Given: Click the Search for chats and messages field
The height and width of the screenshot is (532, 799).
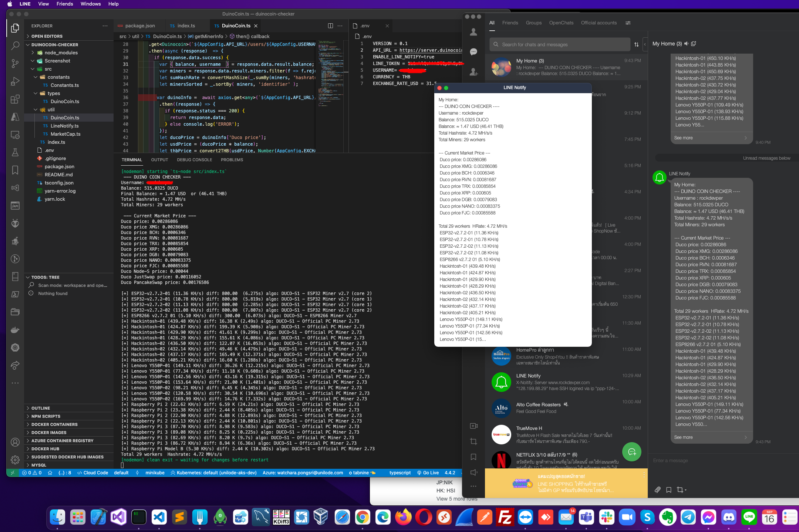Looking at the screenshot, I should pyautogui.click(x=560, y=44).
